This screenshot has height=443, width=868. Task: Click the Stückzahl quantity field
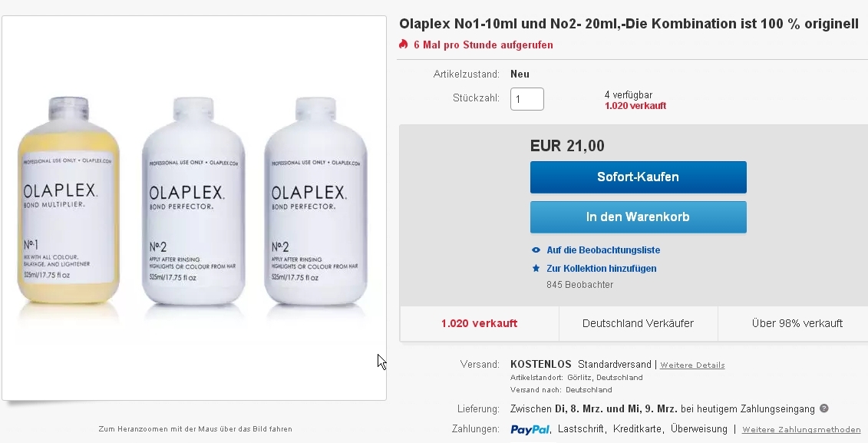527,99
